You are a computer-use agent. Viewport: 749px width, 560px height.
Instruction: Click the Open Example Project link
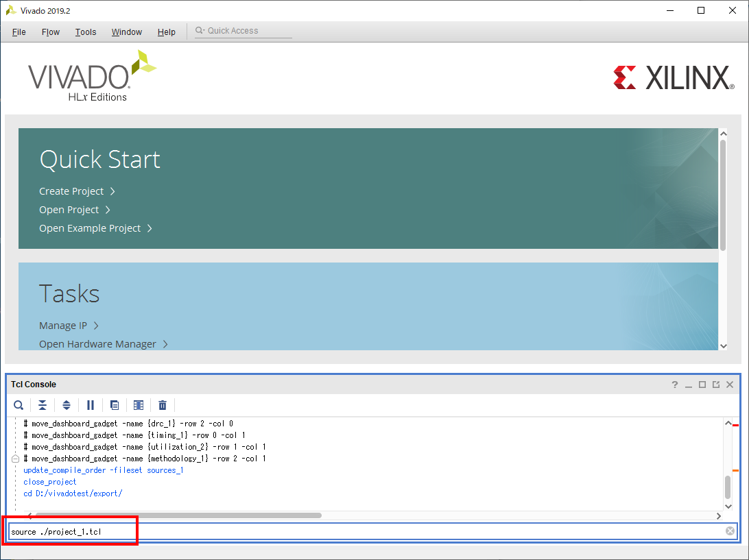[95, 228]
